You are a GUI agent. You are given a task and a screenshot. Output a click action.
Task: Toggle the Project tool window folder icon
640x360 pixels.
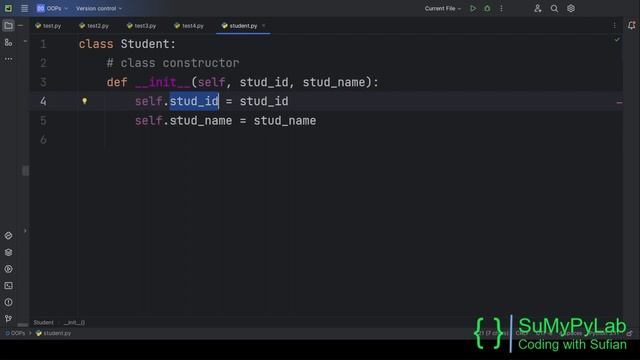pos(8,26)
